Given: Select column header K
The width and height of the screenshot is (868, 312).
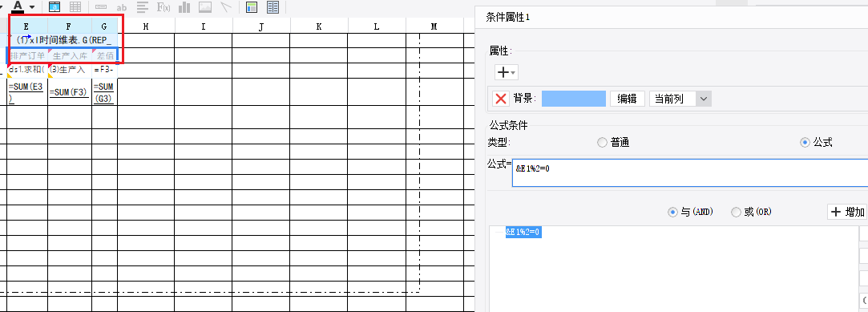Looking at the screenshot, I should tap(319, 26).
